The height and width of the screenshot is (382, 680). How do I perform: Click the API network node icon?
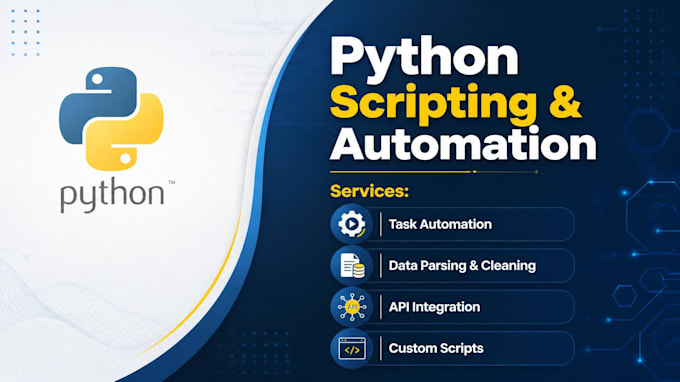point(352,307)
